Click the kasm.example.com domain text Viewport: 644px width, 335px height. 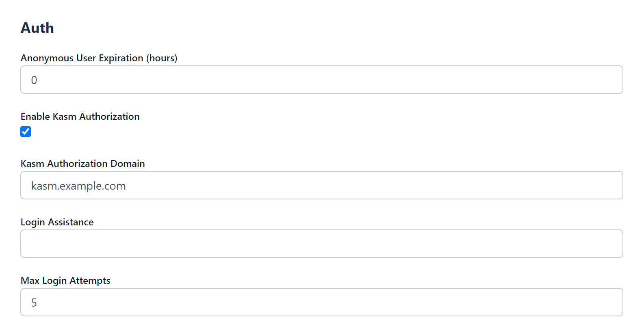(78, 186)
